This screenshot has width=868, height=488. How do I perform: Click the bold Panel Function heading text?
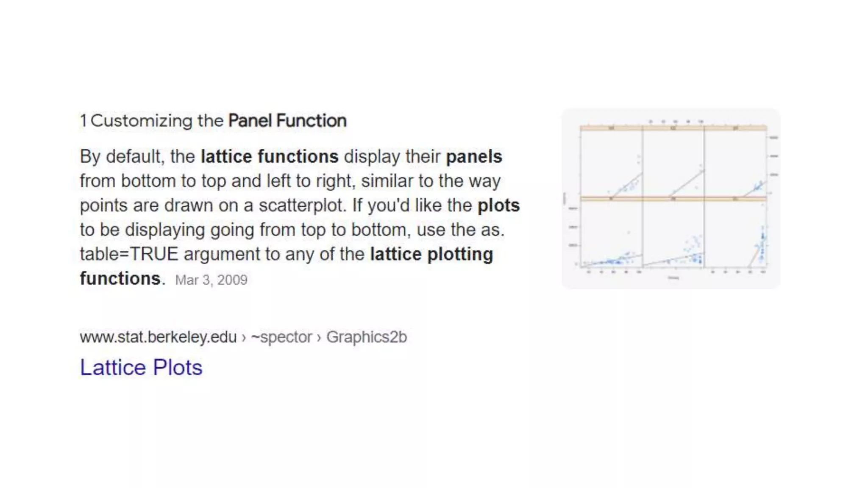pos(287,121)
